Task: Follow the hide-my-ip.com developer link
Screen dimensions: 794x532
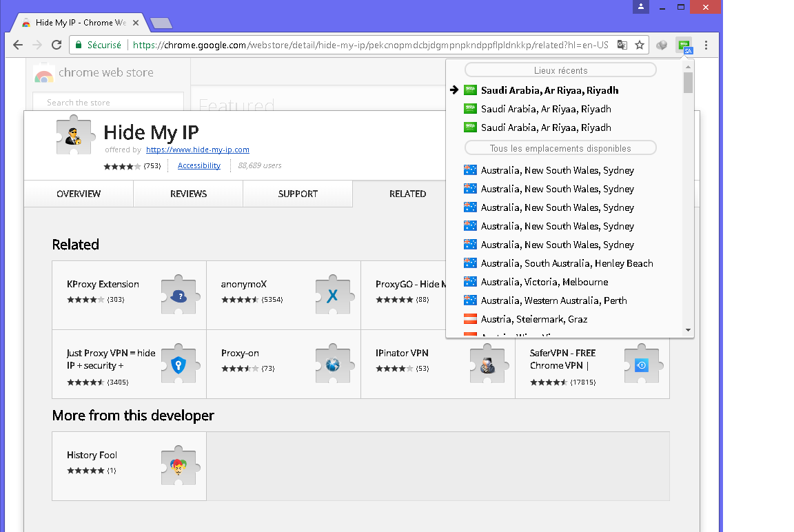Action: click(x=198, y=150)
